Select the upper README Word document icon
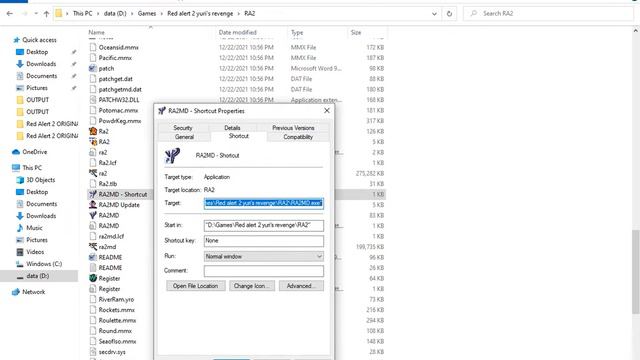640x360 pixels. 93,257
